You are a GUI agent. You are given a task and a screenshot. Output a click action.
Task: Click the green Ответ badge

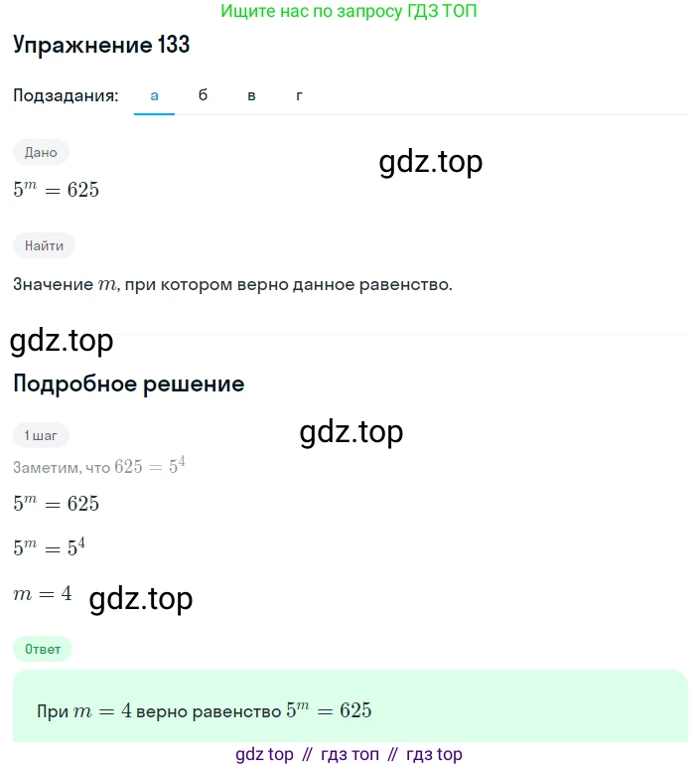coord(43,650)
